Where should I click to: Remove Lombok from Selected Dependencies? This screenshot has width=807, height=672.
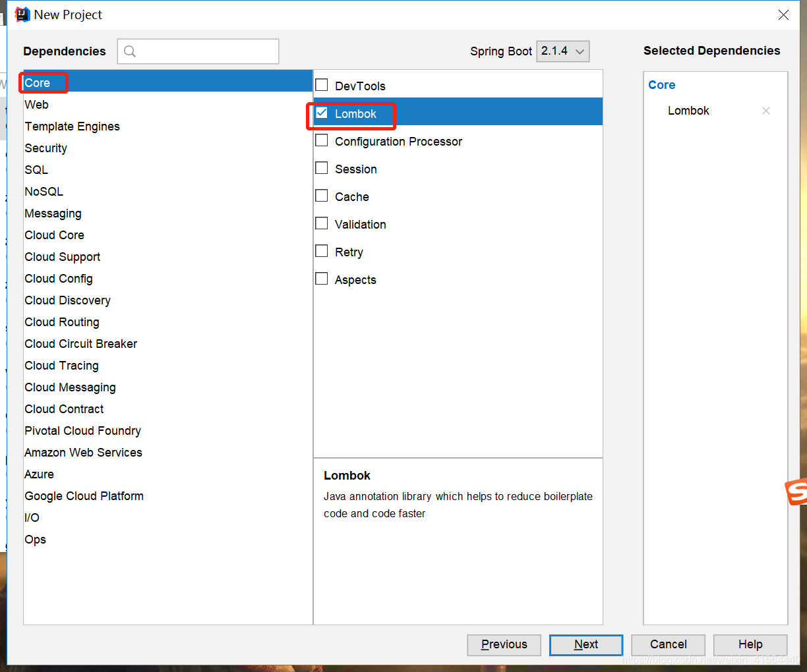coord(766,111)
